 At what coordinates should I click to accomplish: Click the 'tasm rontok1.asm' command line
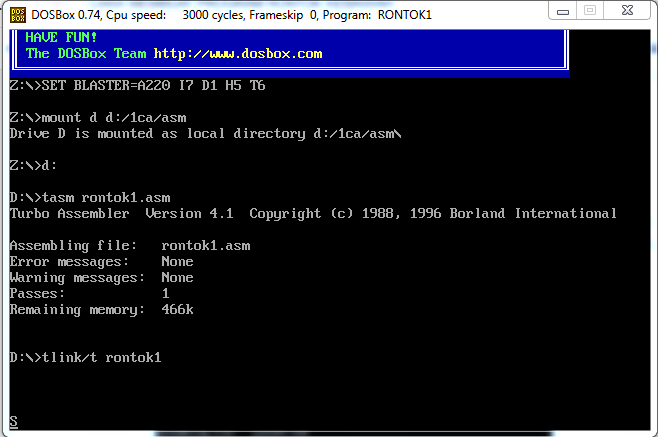coord(90,197)
